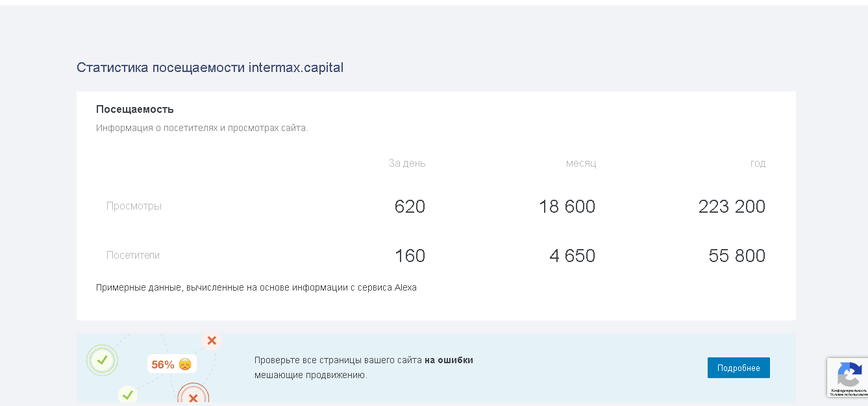Image resolution: width=868 pixels, height=406 pixels.
Task: Click the banner text 'на ошибки'
Action: 449,360
